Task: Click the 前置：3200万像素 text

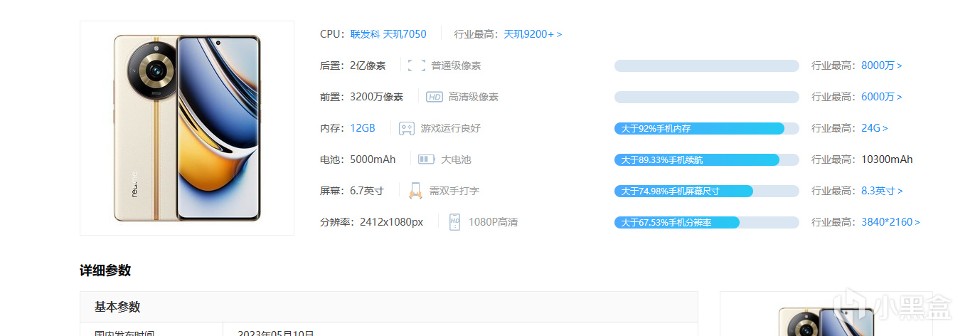Action: (x=361, y=97)
